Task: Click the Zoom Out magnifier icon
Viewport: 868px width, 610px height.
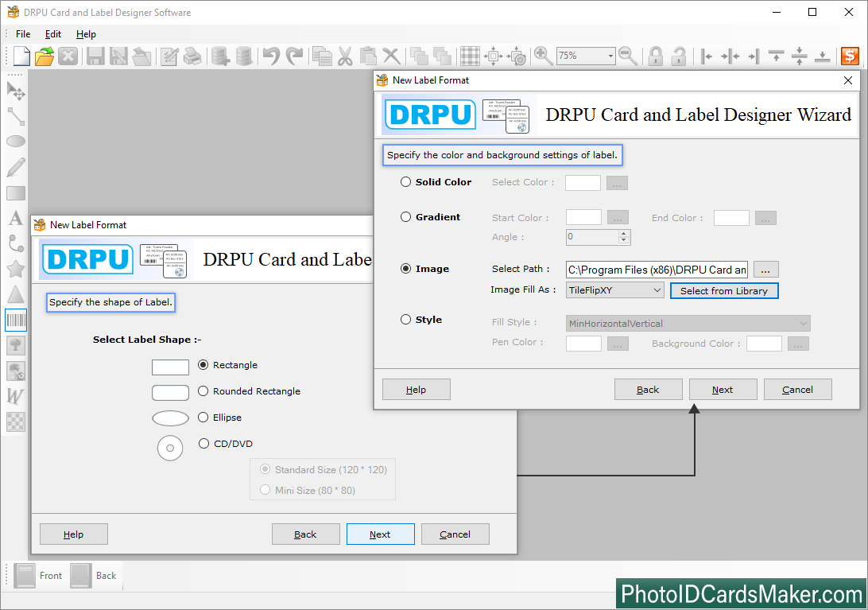Action: (x=628, y=56)
